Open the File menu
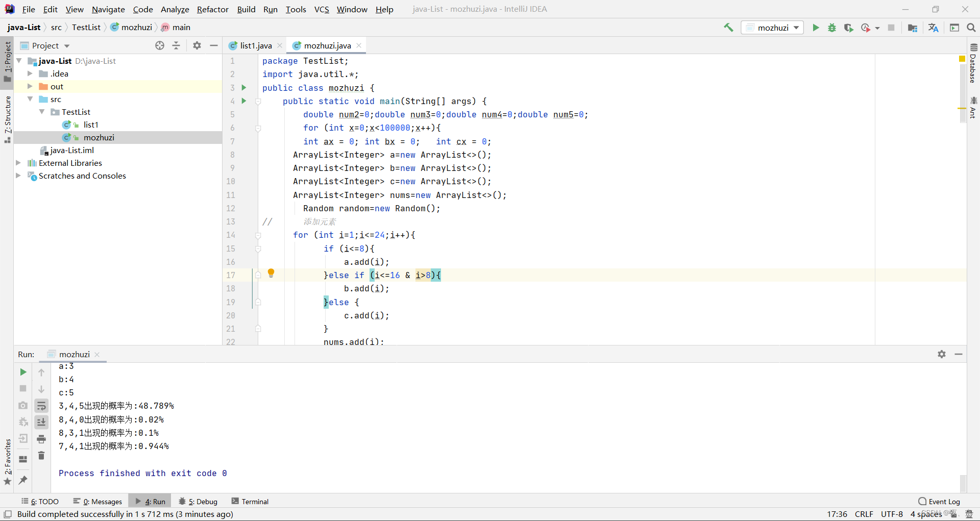980x521 pixels. pyautogui.click(x=29, y=9)
